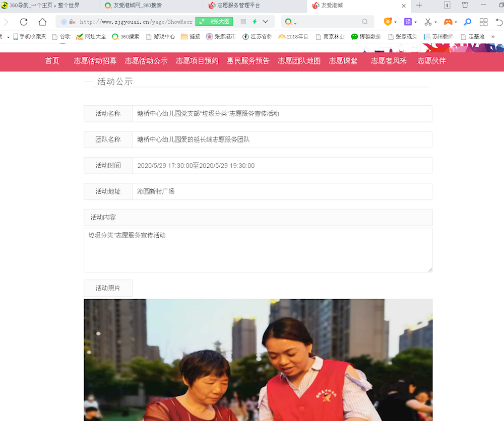Enable speed mode lightning icon
The width and height of the screenshot is (504, 421).
click(x=255, y=21)
